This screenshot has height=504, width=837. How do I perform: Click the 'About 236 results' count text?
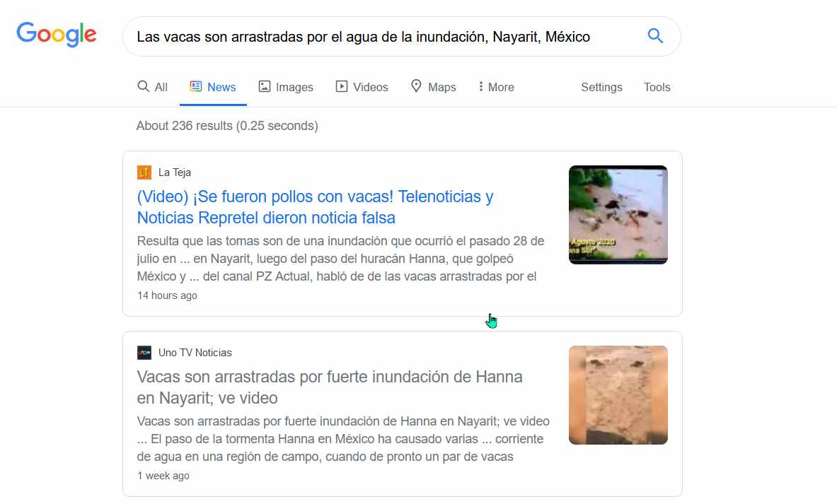[x=227, y=126]
